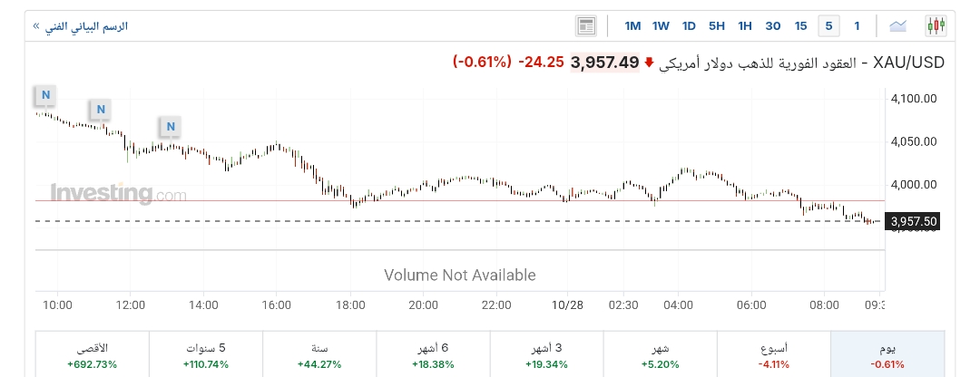This screenshot has width=980, height=377.
Task: Show the 3 أشهر performance period
Action: [x=546, y=354]
